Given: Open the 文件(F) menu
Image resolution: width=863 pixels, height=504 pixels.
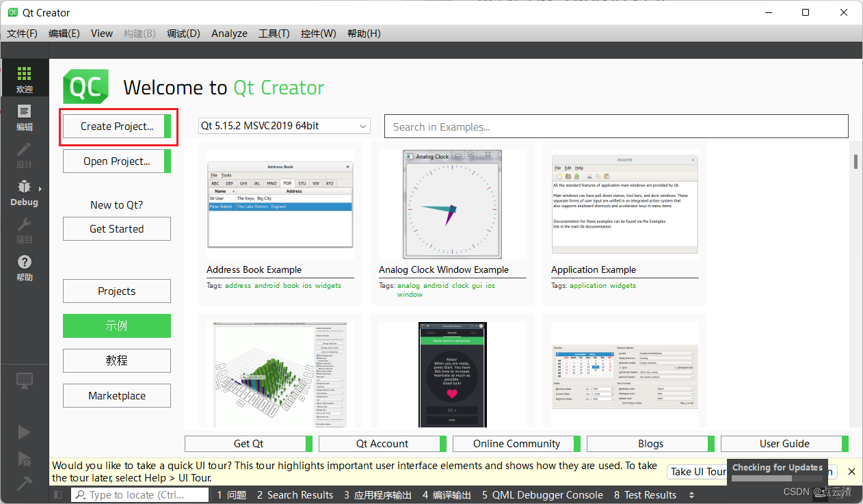Looking at the screenshot, I should (22, 33).
